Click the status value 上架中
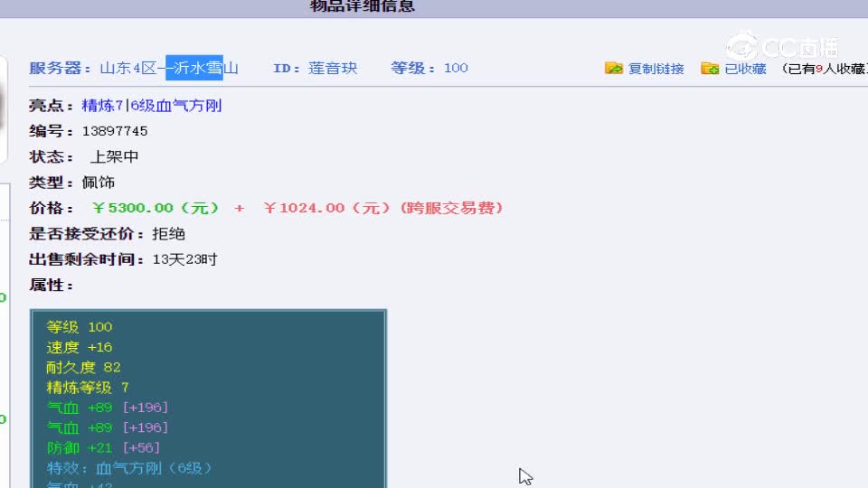868x488 pixels. (x=114, y=156)
